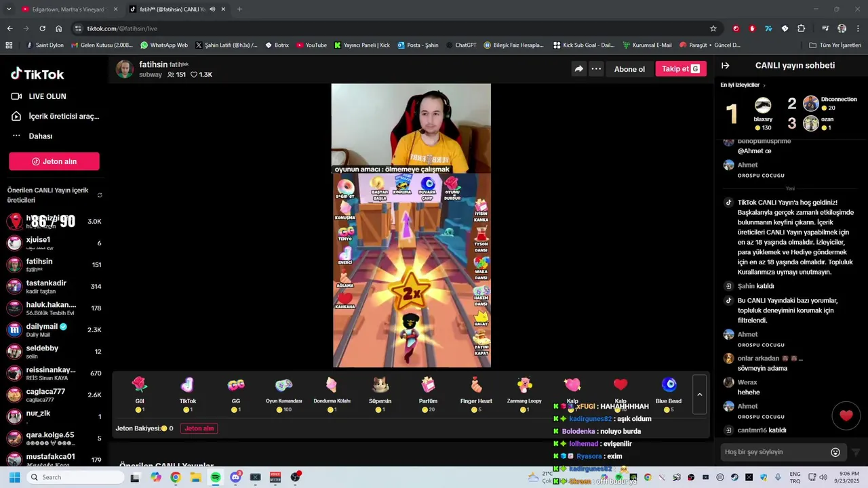Open YouTube bookmark
The width and height of the screenshot is (868, 488).
coord(311,45)
